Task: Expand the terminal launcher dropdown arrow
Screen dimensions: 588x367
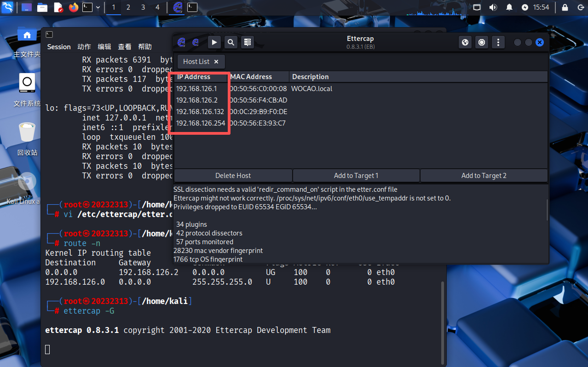Action: [98, 7]
